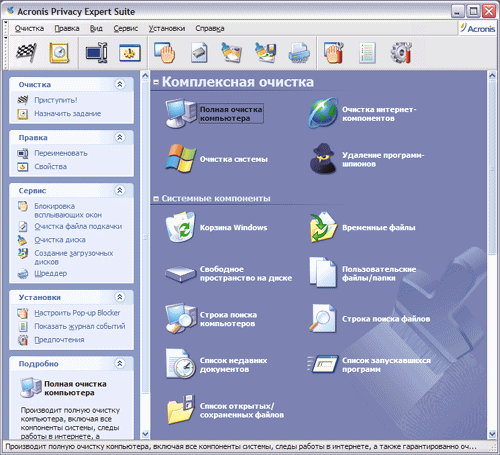Screen dimensions: 500x455
Task: Open the Вид menu
Action: (x=96, y=28)
